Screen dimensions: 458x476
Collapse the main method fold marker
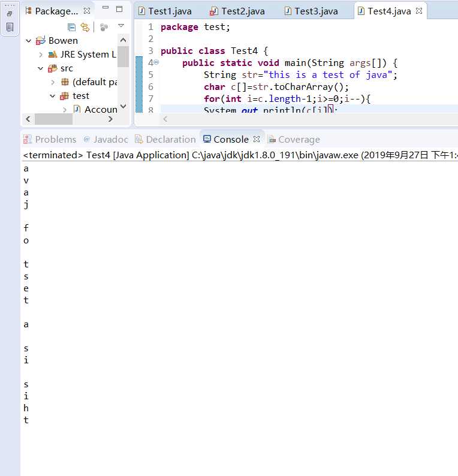point(156,62)
